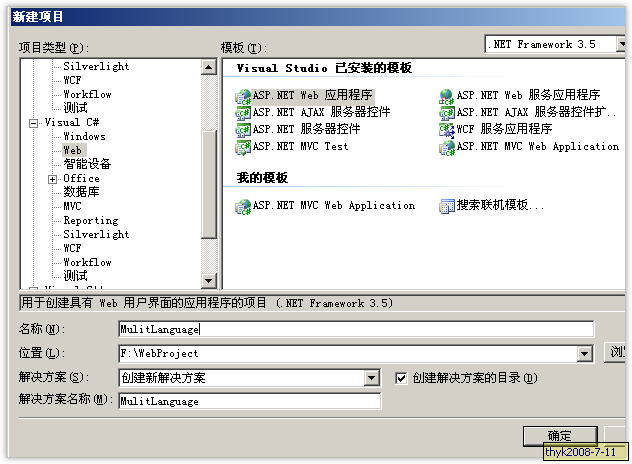Select WCF below Visual C# Silverlight
632x464 pixels.
72,248
